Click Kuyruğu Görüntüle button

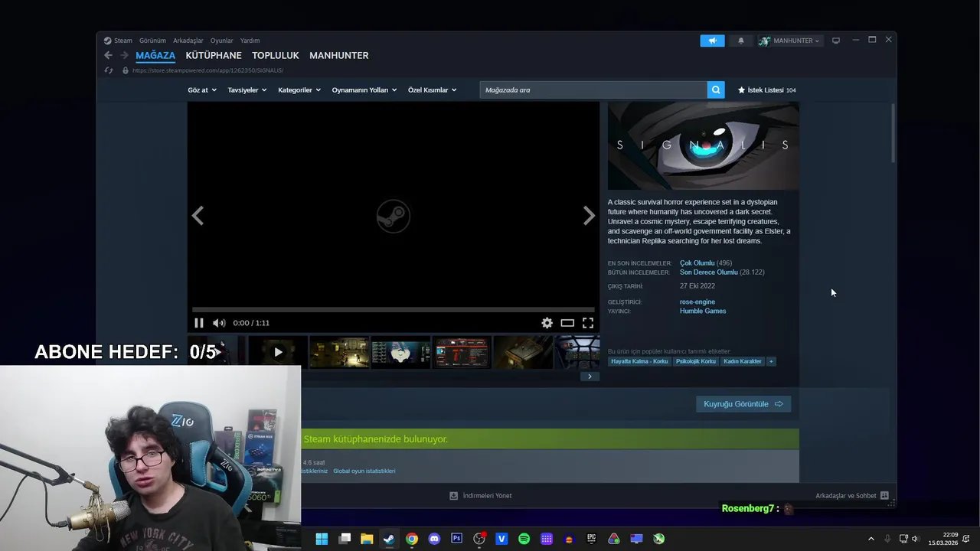coord(743,404)
